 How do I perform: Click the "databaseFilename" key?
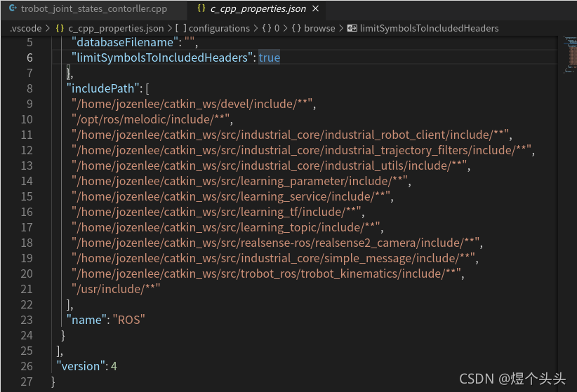pyautogui.click(x=125, y=42)
